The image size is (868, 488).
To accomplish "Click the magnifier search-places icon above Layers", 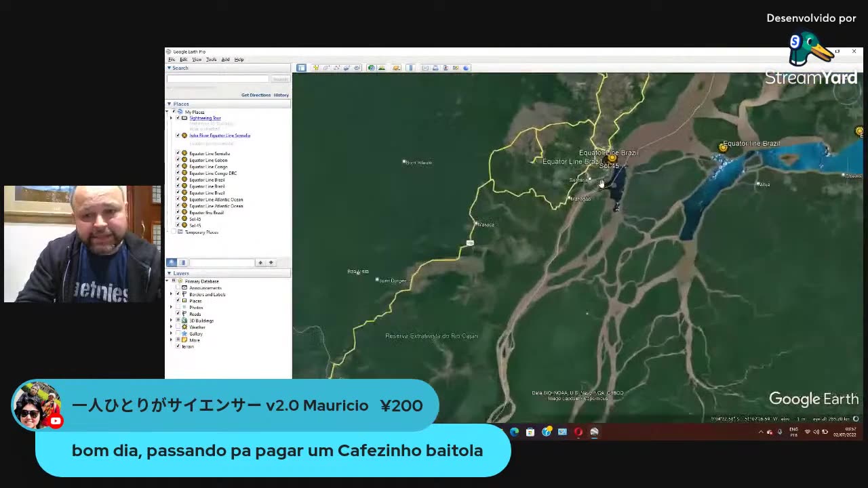I will point(172,262).
